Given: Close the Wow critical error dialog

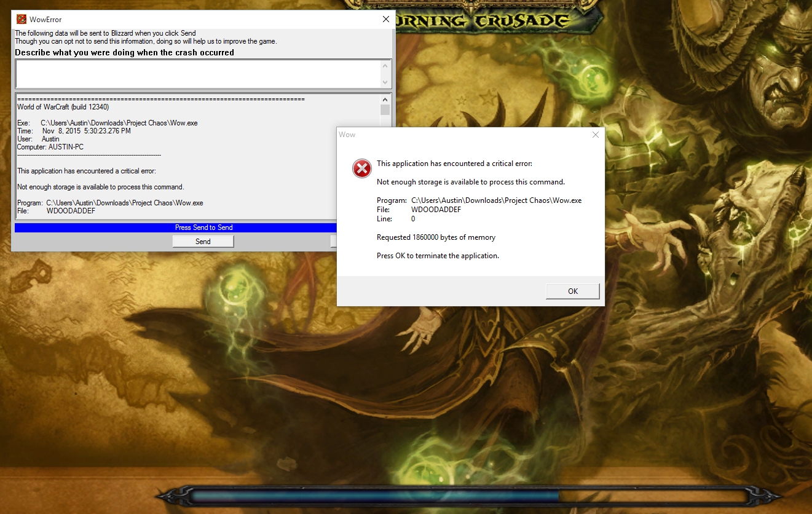Looking at the screenshot, I should pos(595,135).
